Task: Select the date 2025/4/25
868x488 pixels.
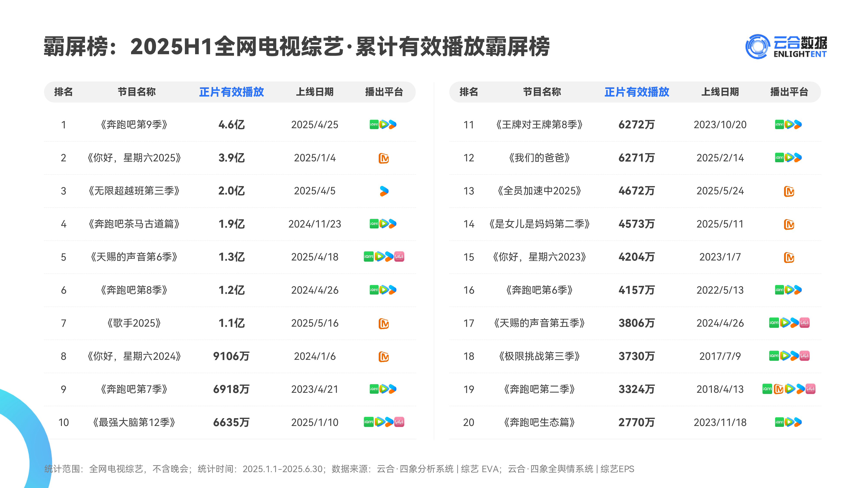Action: click(315, 125)
